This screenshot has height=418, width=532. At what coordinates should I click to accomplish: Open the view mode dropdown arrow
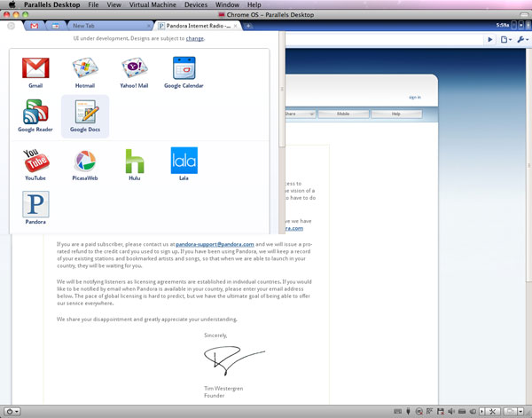click(520, 412)
